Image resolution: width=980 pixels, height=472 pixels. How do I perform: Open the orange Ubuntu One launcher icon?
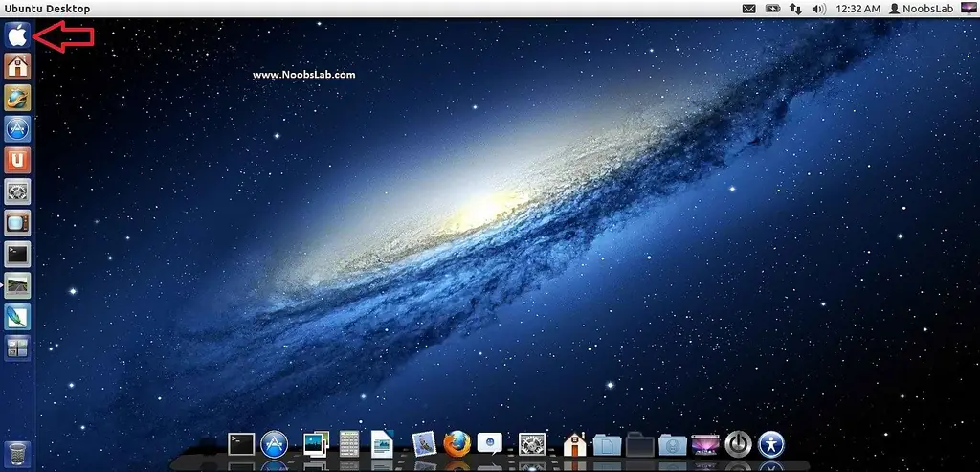coord(17,161)
